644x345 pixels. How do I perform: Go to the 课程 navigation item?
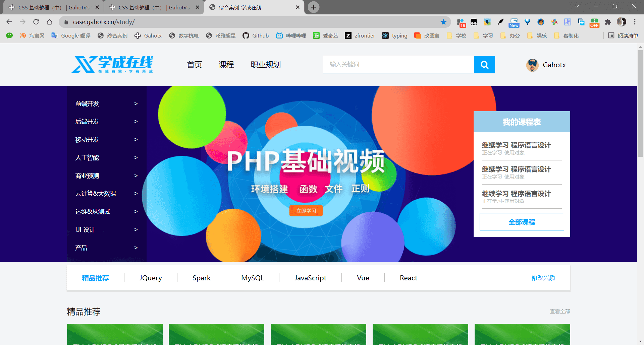226,65
